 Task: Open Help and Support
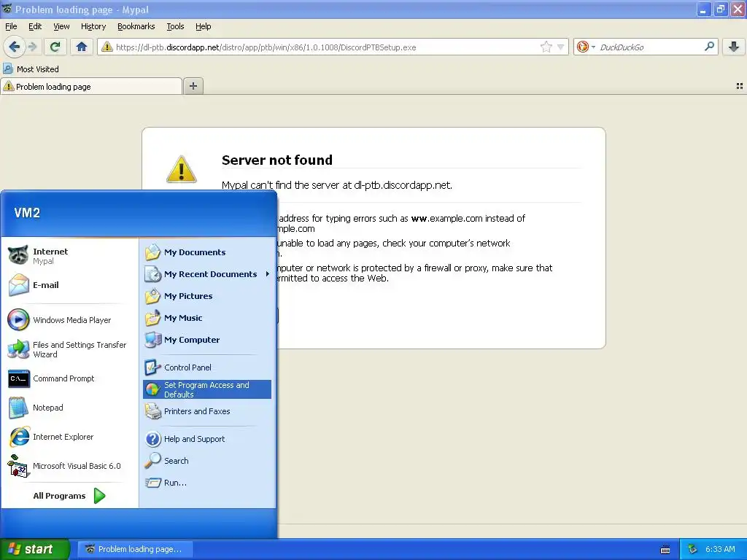207,438
